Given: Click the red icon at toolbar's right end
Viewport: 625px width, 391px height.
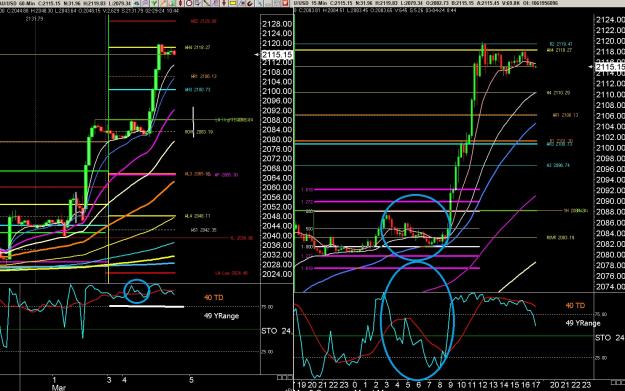Looking at the screenshot, I should [x=285, y=3].
